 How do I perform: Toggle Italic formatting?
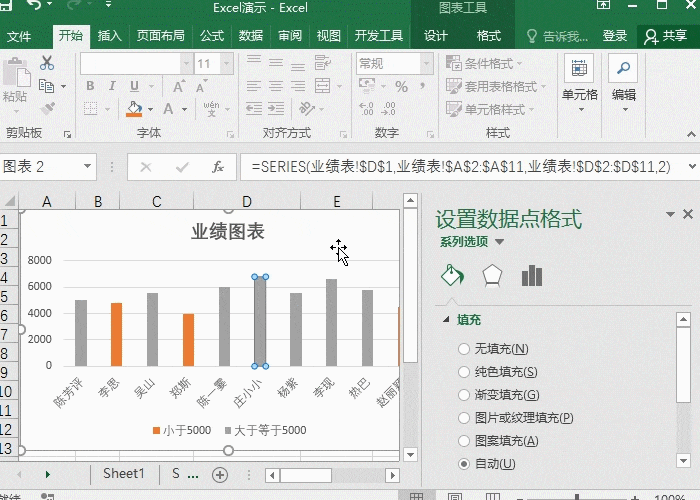(112, 86)
